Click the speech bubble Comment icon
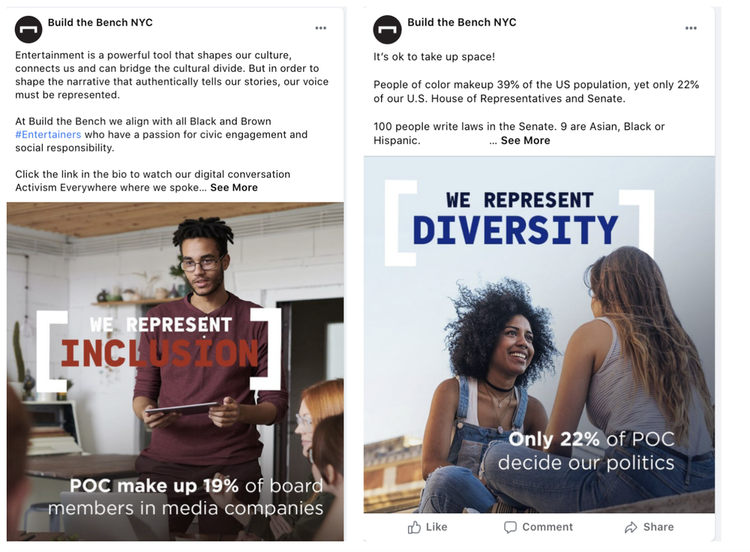Image resolution: width=750 pixels, height=552 pixels. point(510,527)
